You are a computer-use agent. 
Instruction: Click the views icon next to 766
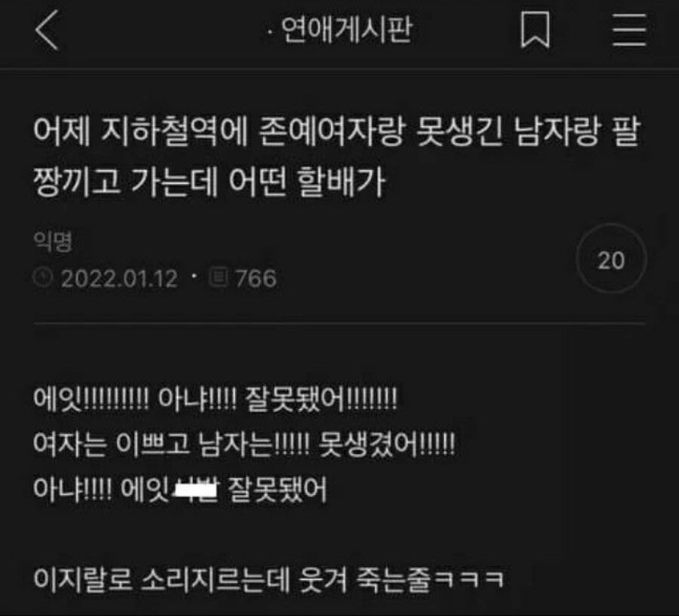[218, 277]
